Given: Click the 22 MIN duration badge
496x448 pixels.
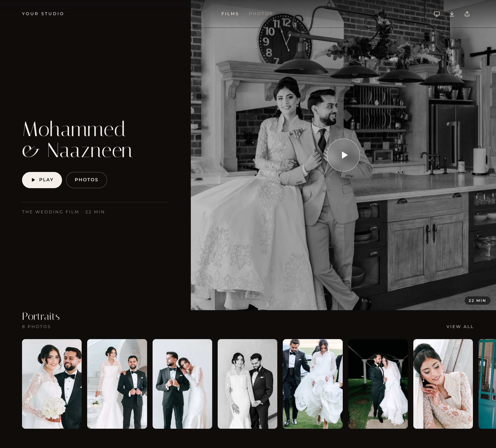Looking at the screenshot, I should click(477, 301).
